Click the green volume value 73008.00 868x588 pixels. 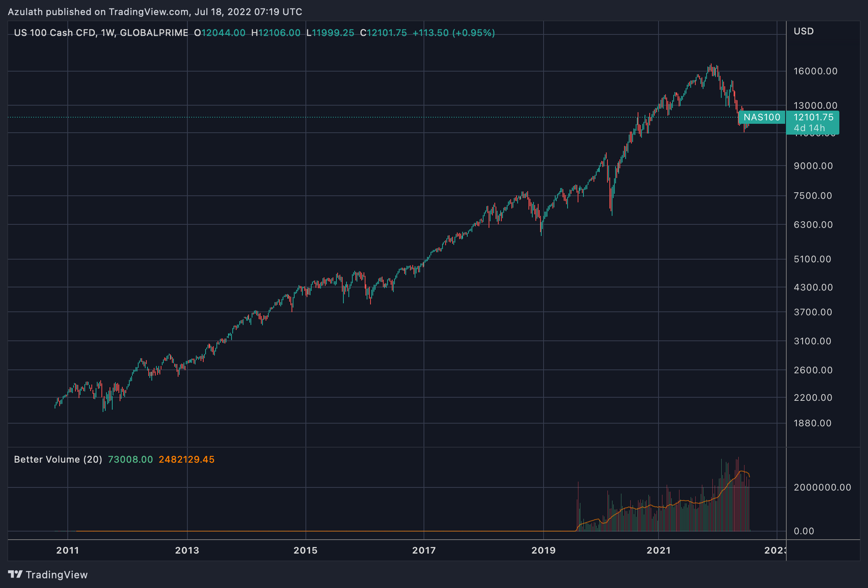click(x=130, y=460)
